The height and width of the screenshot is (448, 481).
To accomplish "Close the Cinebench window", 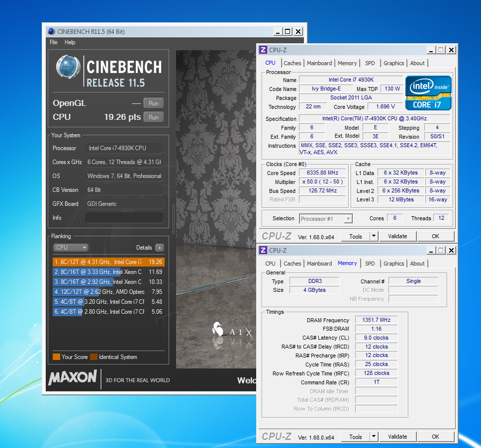I will pyautogui.click(x=298, y=31).
